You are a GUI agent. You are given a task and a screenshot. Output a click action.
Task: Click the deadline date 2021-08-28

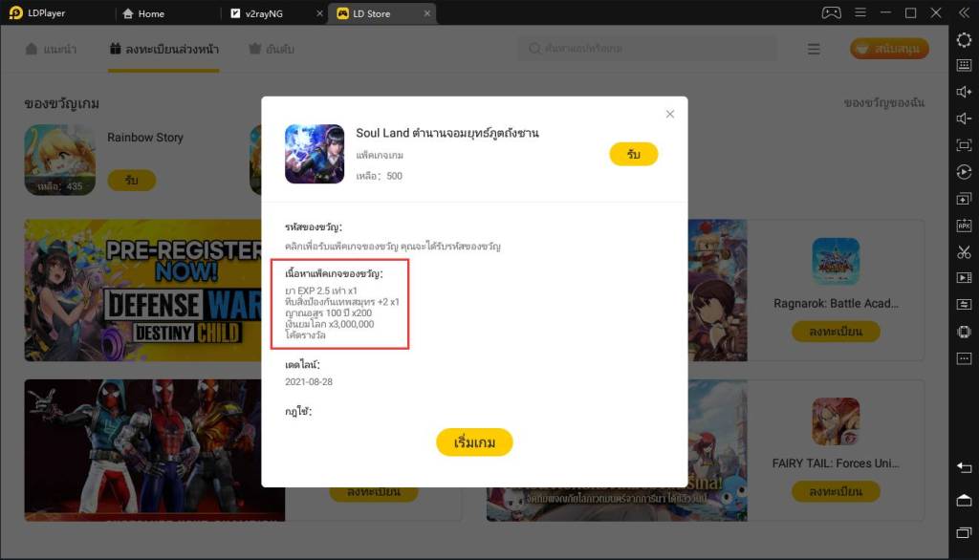(309, 381)
